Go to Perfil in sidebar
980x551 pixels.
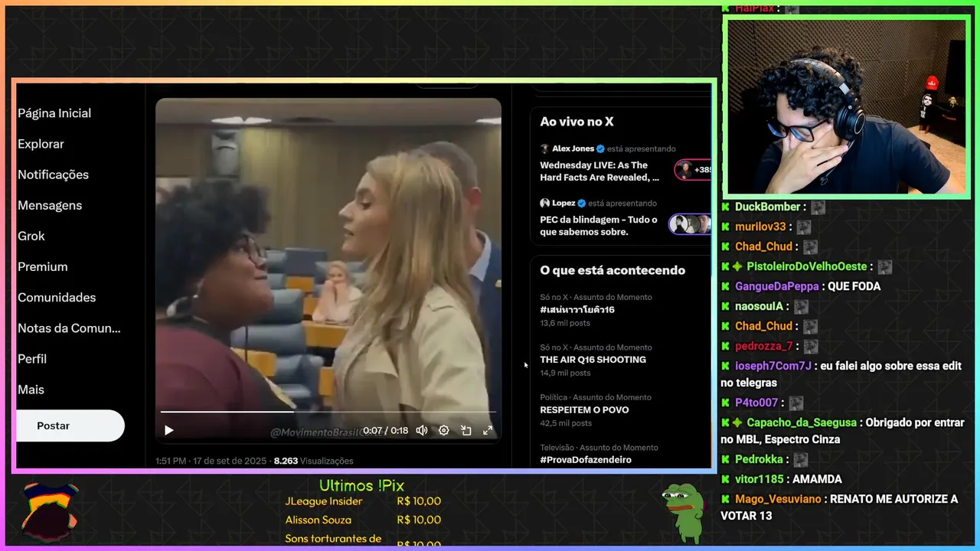point(32,359)
